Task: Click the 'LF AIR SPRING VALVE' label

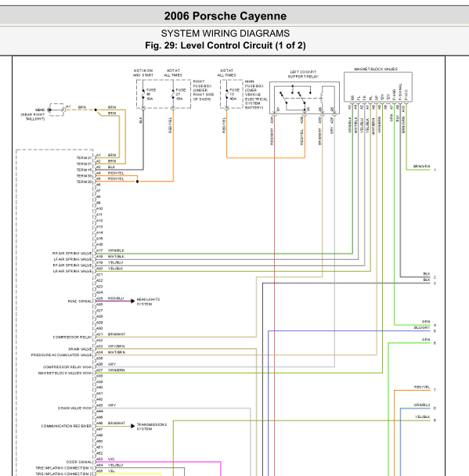Action: coord(73,259)
